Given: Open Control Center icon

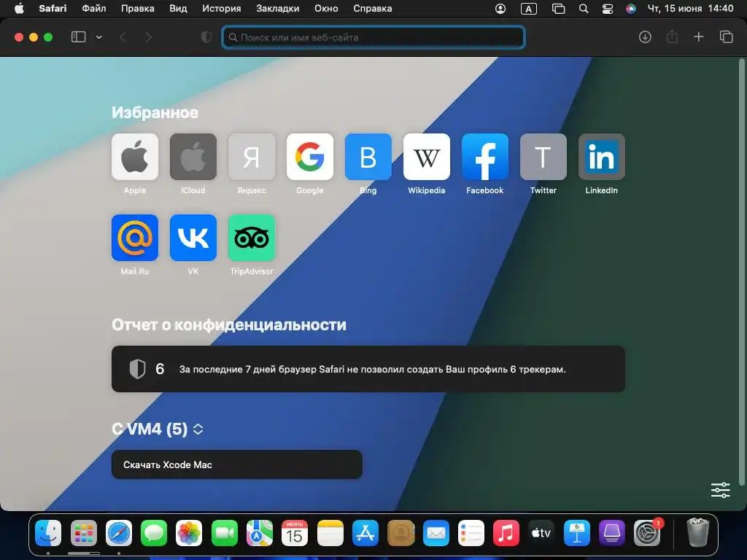Looking at the screenshot, I should pos(608,9).
